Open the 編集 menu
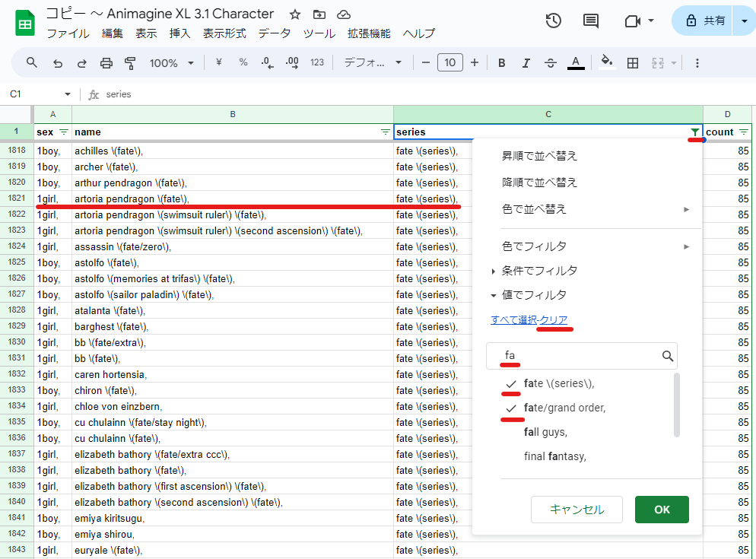This screenshot has height=559, width=756. 113,33
